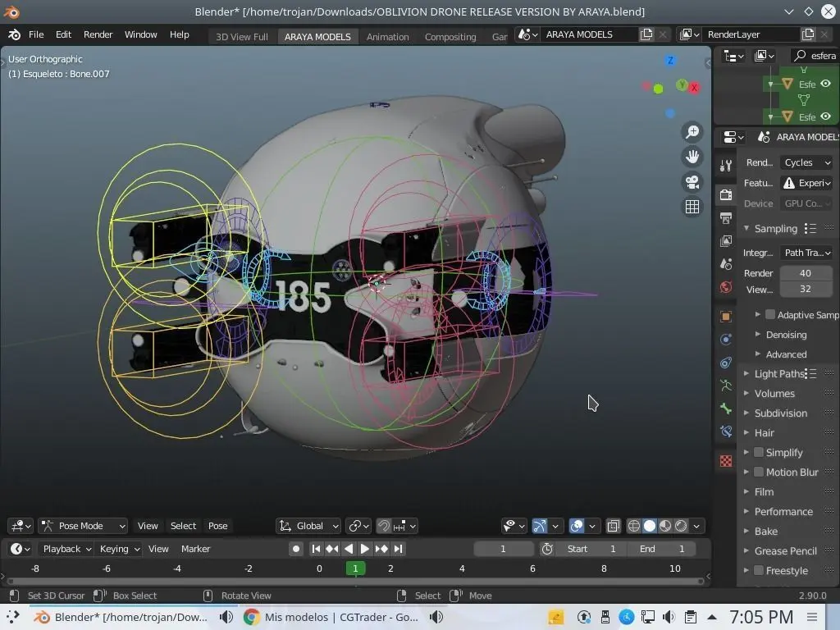This screenshot has width=840, height=630.
Task: Switch perspective/orthographic with grid gizmo
Action: [692, 207]
